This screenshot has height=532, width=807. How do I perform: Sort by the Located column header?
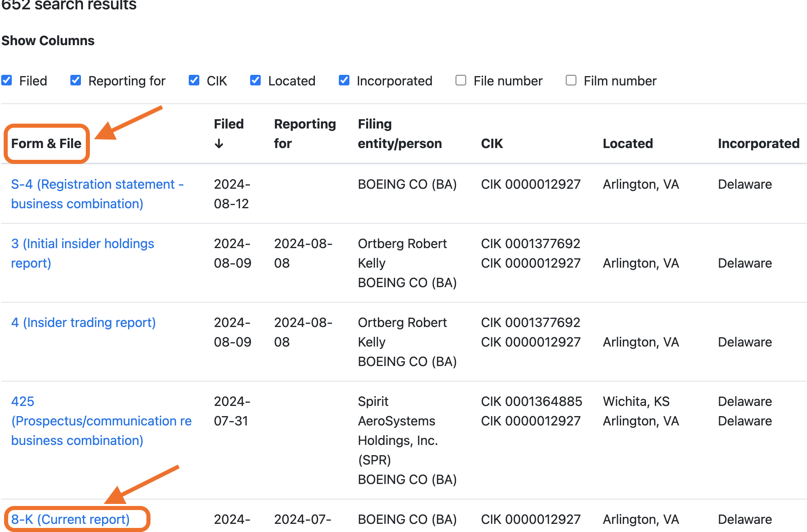[x=628, y=144]
